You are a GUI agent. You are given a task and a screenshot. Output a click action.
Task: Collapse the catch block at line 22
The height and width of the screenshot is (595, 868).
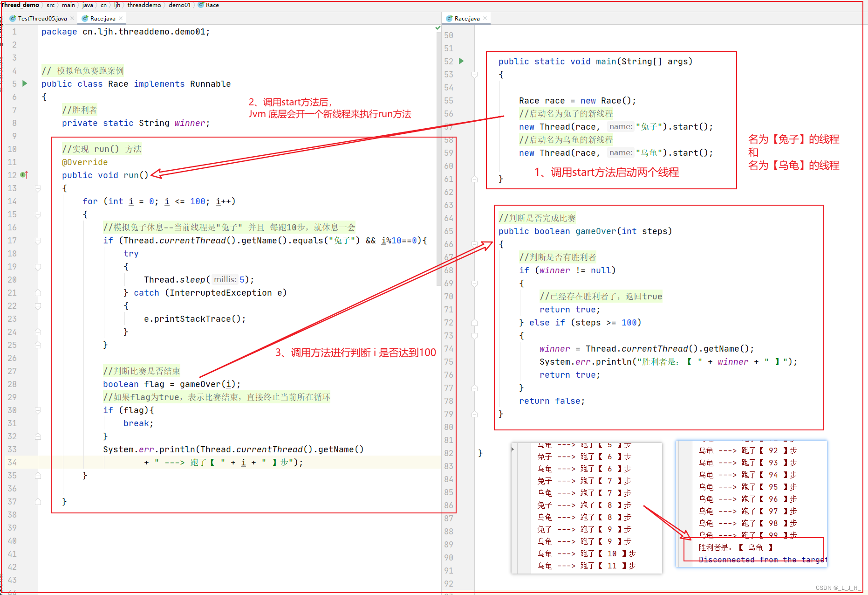[38, 306]
